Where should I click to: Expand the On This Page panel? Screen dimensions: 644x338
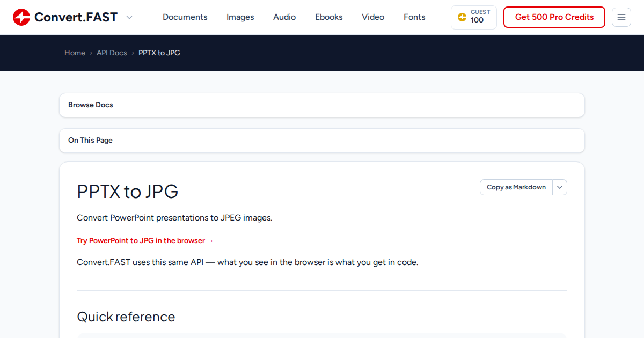pyautogui.click(x=322, y=141)
